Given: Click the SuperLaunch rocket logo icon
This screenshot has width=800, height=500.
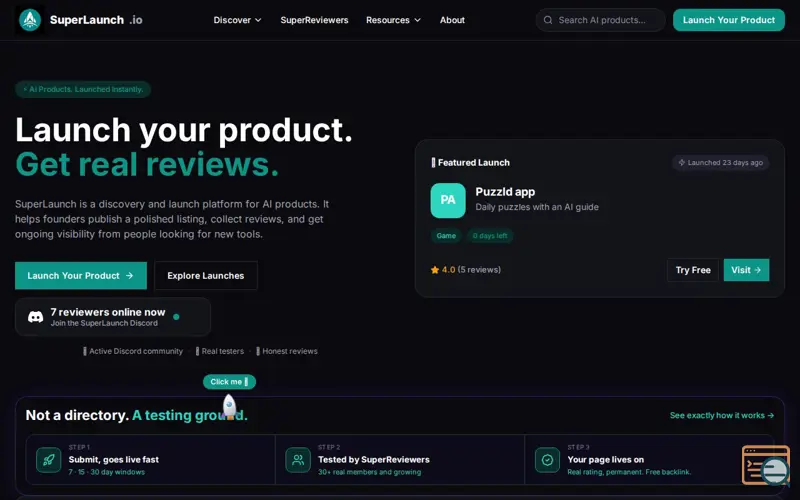Looking at the screenshot, I should (x=30, y=20).
